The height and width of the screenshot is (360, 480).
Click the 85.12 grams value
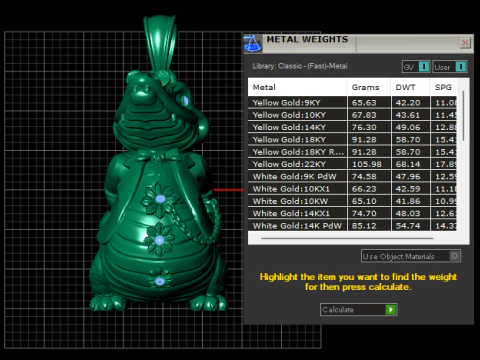click(x=364, y=226)
